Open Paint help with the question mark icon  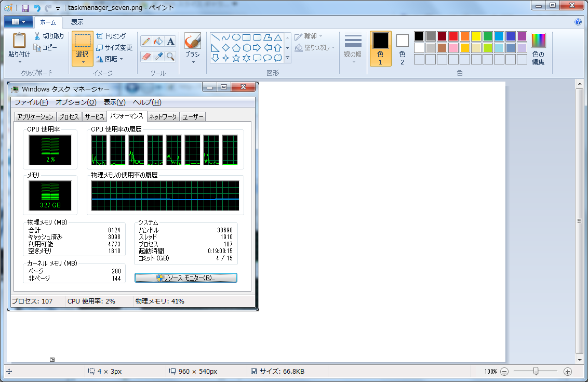578,22
